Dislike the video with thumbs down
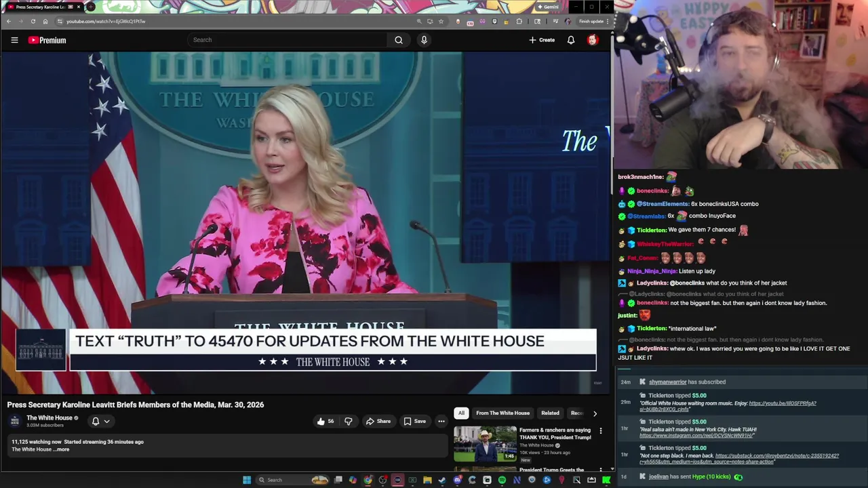 click(x=349, y=421)
